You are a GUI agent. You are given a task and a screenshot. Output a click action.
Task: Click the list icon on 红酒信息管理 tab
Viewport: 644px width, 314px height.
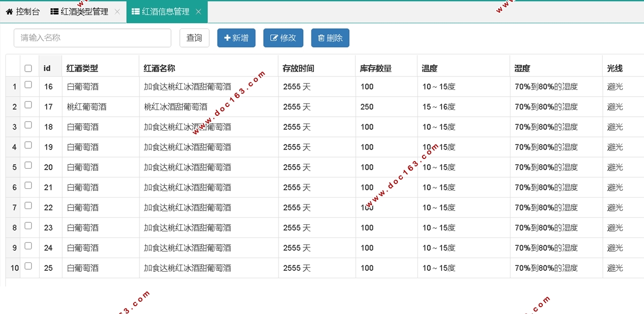(x=136, y=12)
